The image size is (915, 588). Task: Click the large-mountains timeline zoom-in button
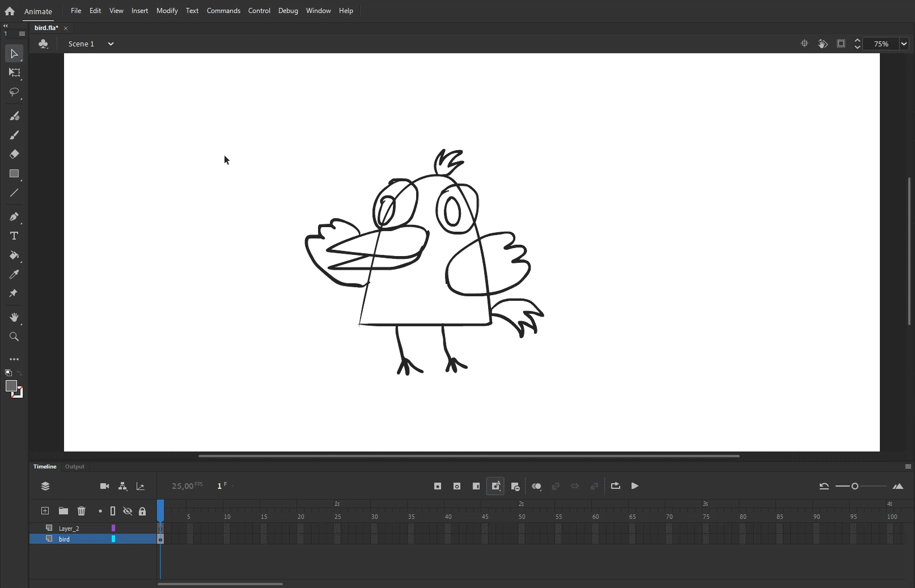(x=898, y=486)
